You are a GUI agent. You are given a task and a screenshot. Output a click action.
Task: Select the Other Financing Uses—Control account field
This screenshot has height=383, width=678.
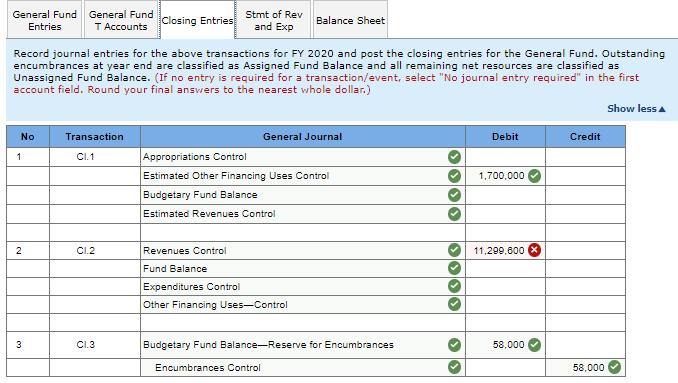(x=303, y=305)
